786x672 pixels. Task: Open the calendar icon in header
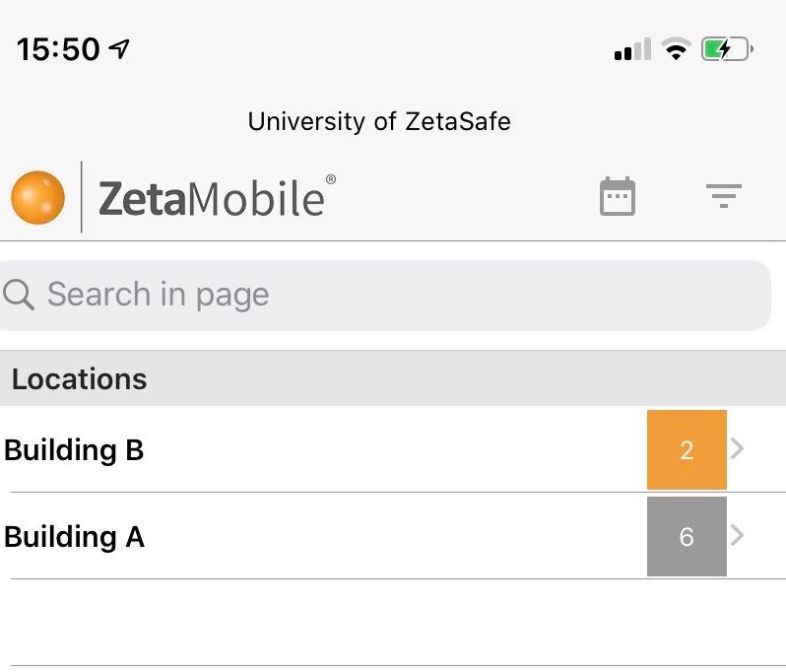click(617, 197)
